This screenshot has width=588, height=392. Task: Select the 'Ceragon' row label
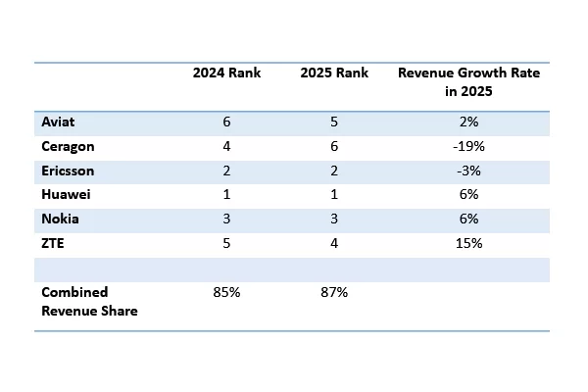[x=68, y=147]
